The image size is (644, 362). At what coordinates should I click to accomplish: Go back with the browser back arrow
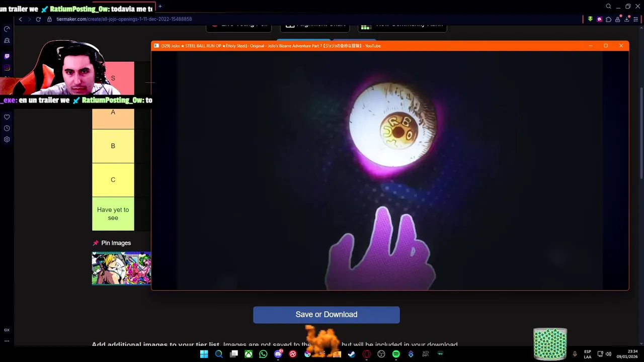click(x=20, y=19)
